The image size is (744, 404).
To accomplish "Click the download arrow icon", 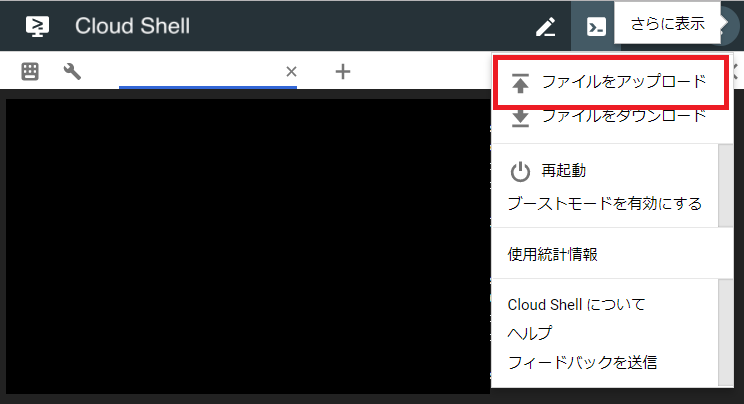I will (520, 117).
